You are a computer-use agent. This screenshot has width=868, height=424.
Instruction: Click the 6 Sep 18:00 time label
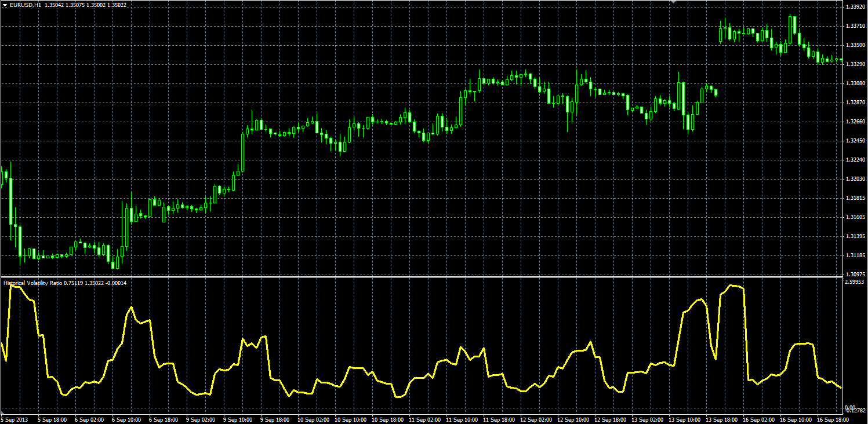click(164, 419)
